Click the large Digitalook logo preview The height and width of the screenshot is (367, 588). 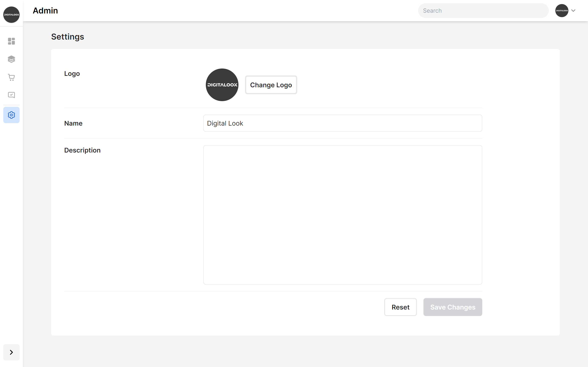coord(222,85)
